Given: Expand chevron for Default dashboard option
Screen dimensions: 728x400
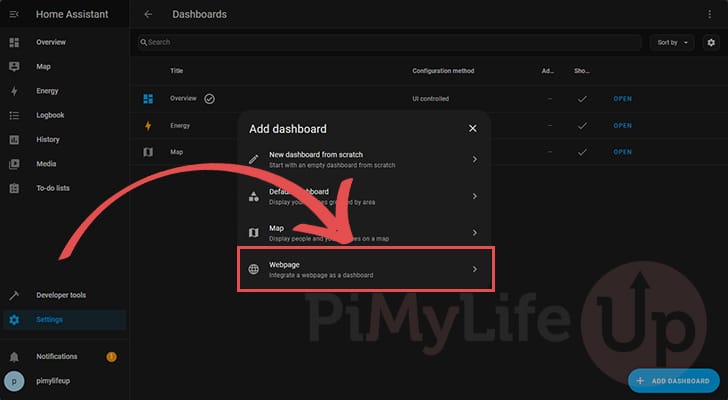Looking at the screenshot, I should point(474,196).
